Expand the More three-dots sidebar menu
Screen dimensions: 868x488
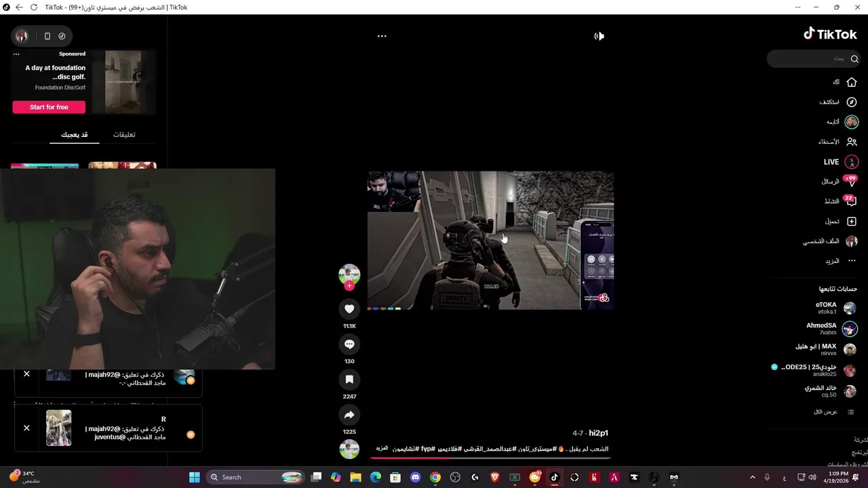coord(852,261)
